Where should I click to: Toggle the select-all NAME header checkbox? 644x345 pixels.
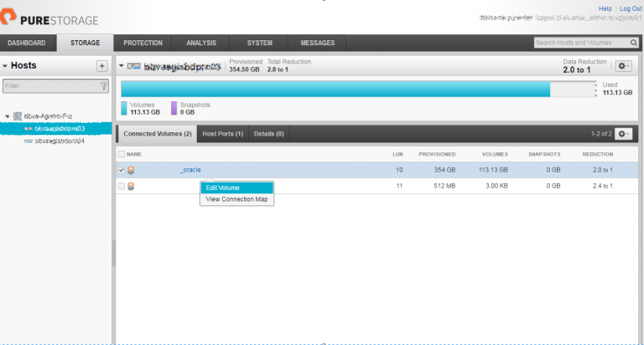coord(122,154)
